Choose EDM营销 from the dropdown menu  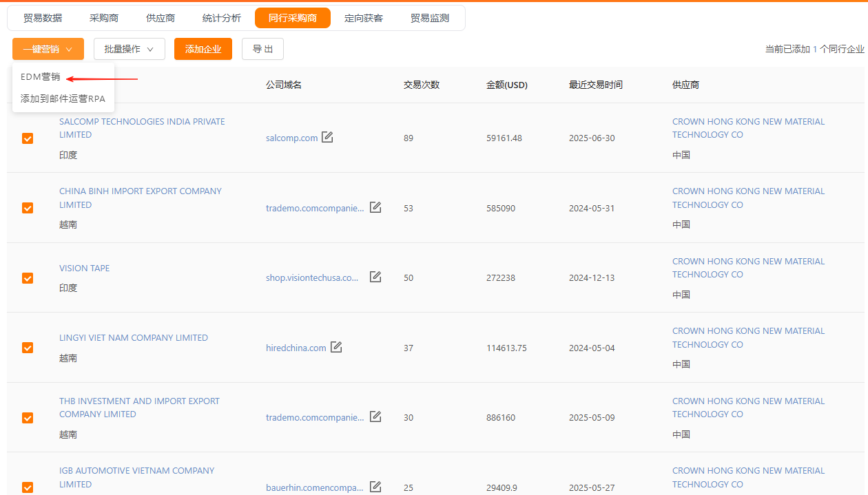(41, 76)
